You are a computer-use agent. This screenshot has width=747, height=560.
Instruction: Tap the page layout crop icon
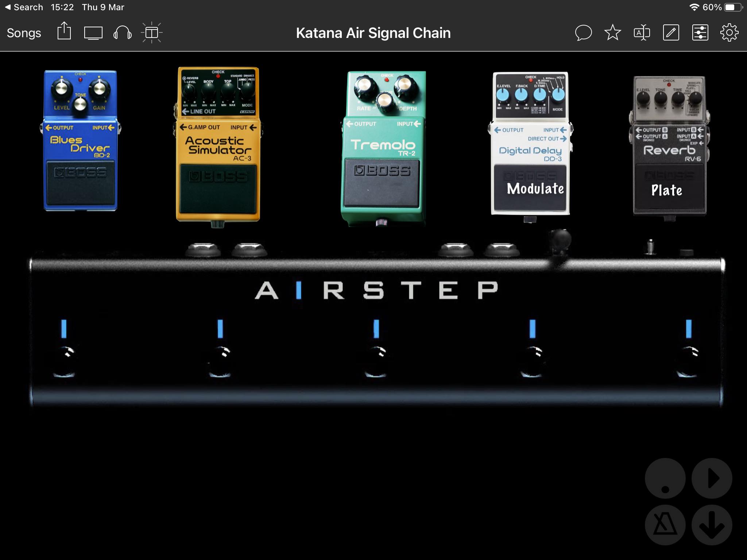pos(152,33)
